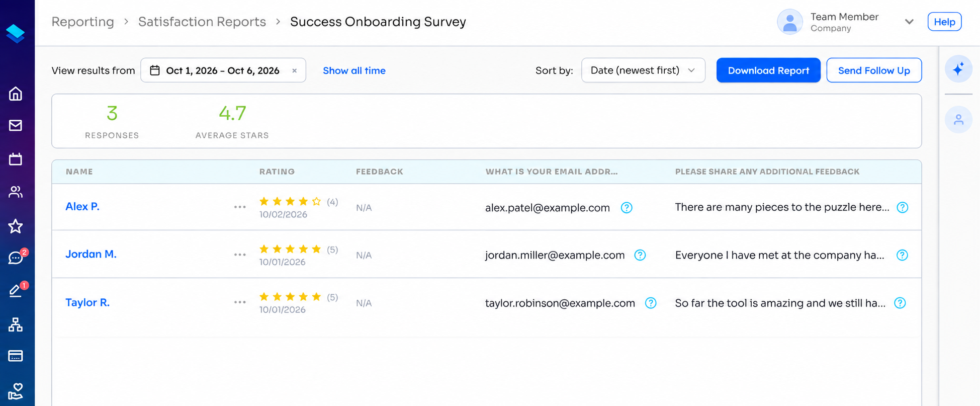Open the more options menu for Taylor R.
Screen dimensions: 980x406
click(240, 302)
